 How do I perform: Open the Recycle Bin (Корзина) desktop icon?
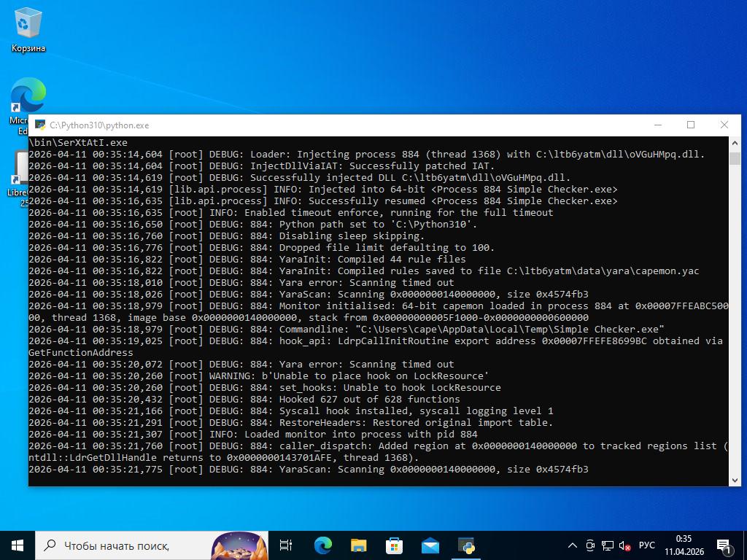28,31
